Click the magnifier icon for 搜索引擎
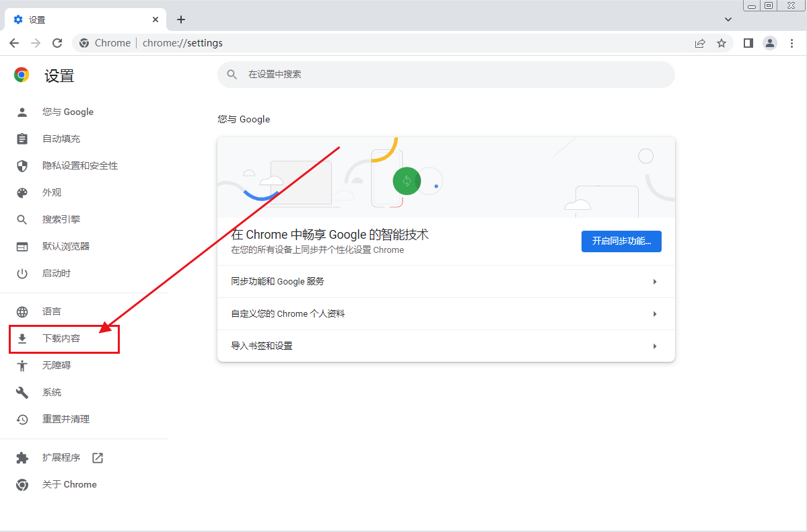The height and width of the screenshot is (532, 807). [22, 220]
